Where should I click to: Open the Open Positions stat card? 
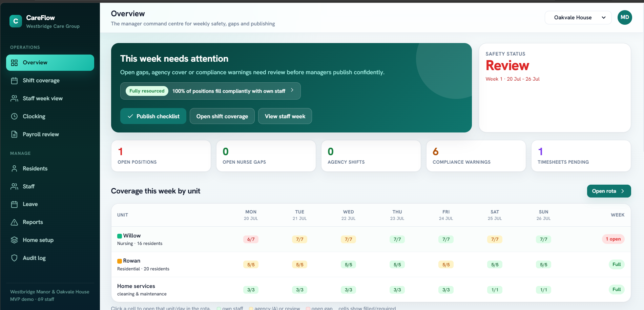coord(161,156)
